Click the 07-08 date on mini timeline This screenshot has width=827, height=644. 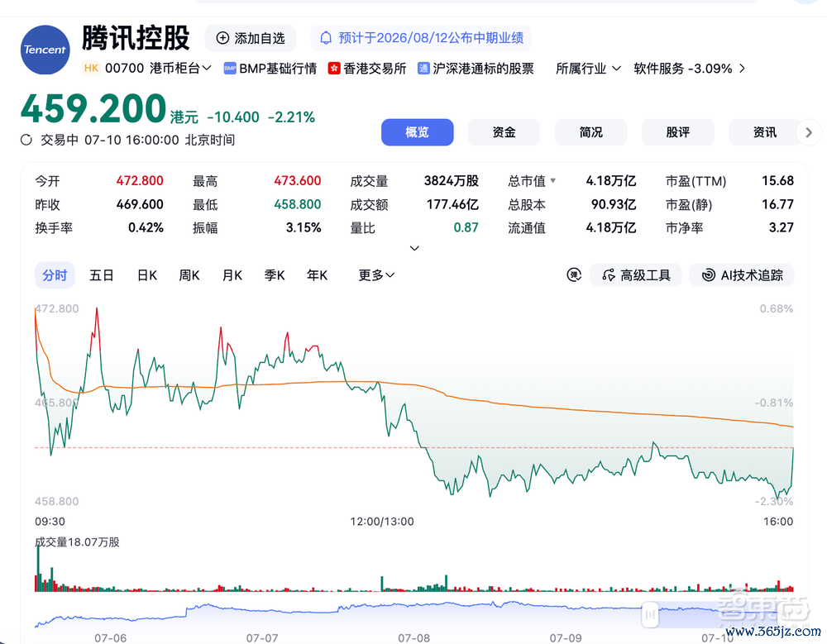click(x=414, y=637)
